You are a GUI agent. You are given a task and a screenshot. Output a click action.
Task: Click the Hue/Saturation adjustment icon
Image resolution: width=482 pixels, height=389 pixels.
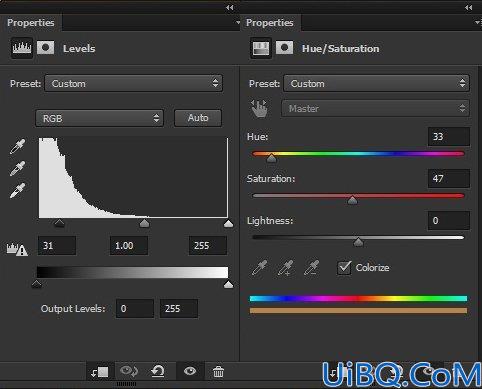(x=261, y=48)
